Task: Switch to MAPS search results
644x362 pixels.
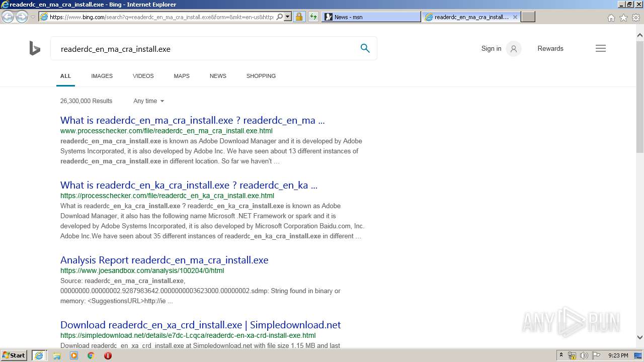Action: (182, 76)
